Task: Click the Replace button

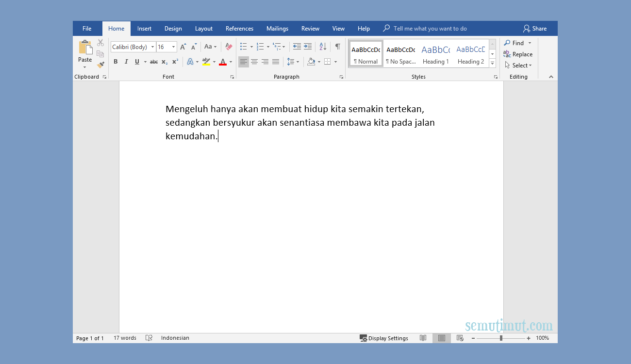Action: point(518,54)
